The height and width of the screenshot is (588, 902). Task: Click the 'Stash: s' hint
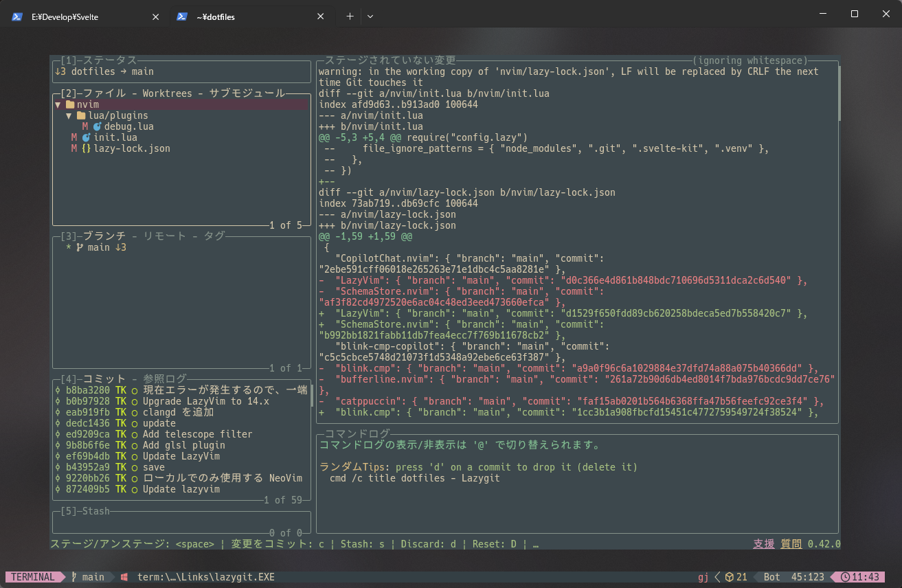(x=363, y=544)
